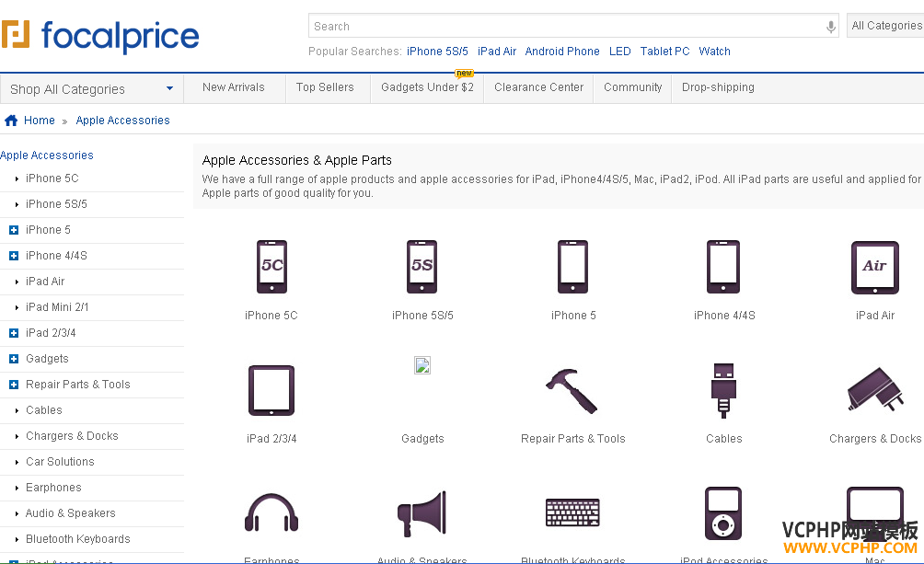Select iPad Mini 2/1 in the sidebar

(x=57, y=307)
